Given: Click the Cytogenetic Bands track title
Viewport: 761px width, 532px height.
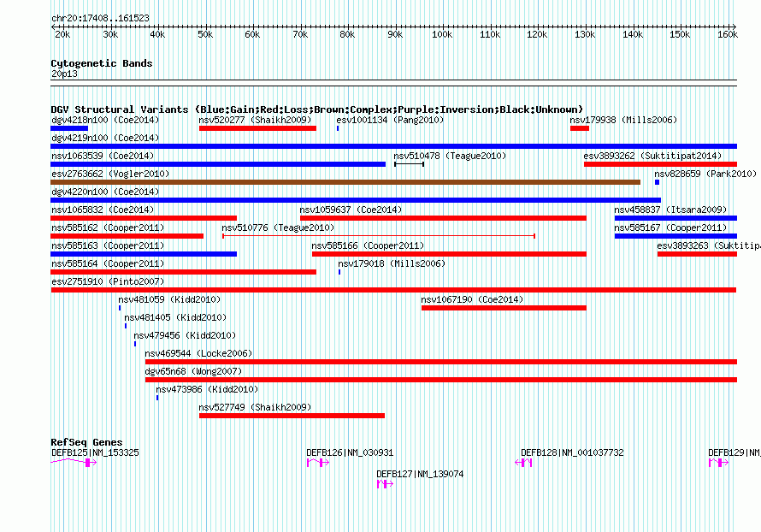Looking at the screenshot, I should click(102, 63).
